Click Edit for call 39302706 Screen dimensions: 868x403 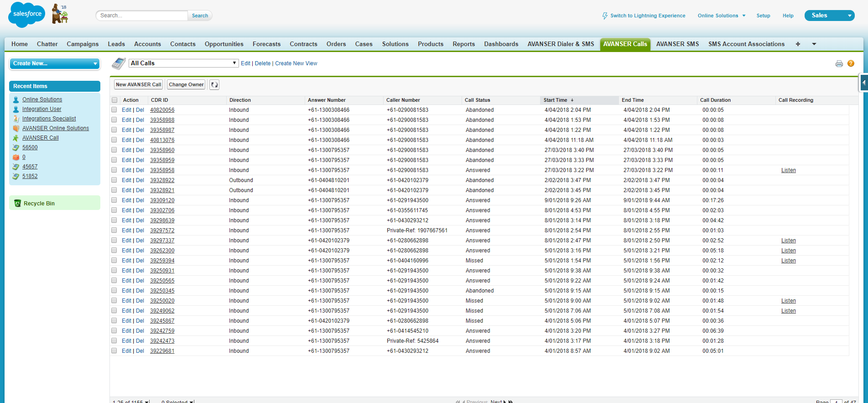tap(126, 210)
